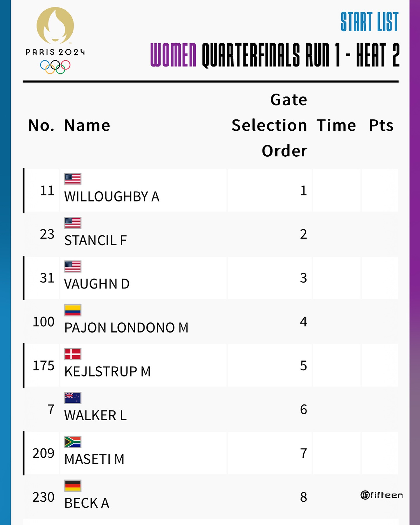420x525 pixels.
Task: Click the Germany flag above BECK A
Action: pos(73,486)
